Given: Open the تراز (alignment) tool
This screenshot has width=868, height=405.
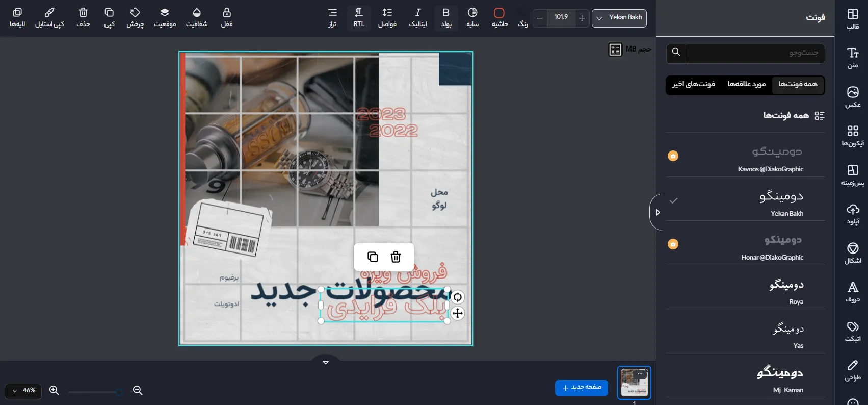Looking at the screenshot, I should coord(332,17).
